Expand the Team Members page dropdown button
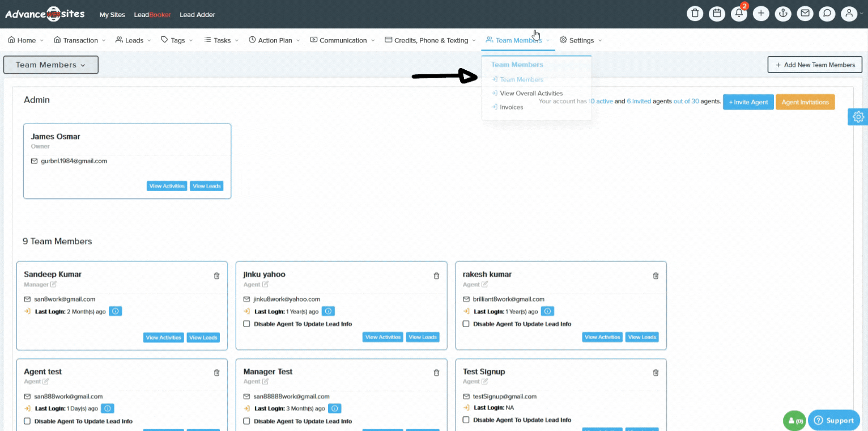 pos(51,65)
